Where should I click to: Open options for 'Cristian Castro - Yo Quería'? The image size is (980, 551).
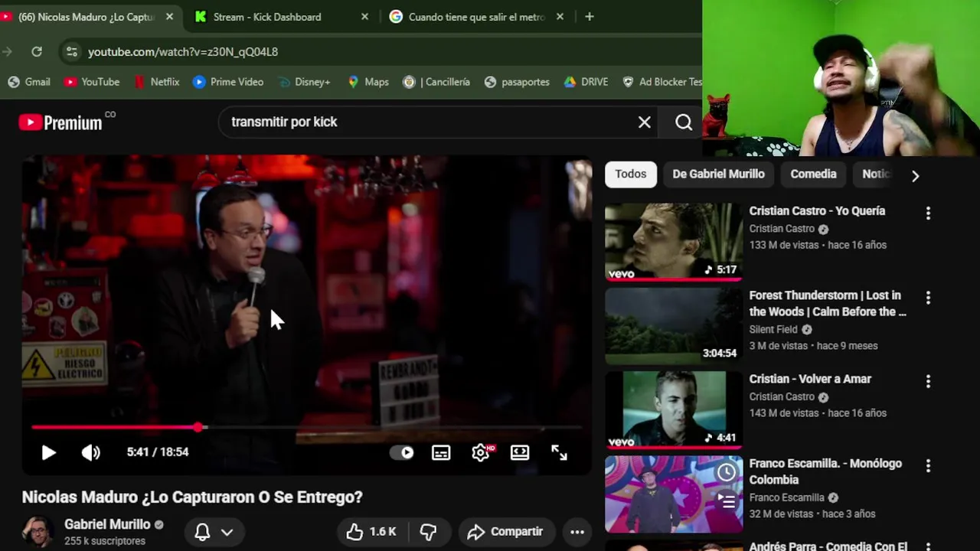click(x=928, y=214)
